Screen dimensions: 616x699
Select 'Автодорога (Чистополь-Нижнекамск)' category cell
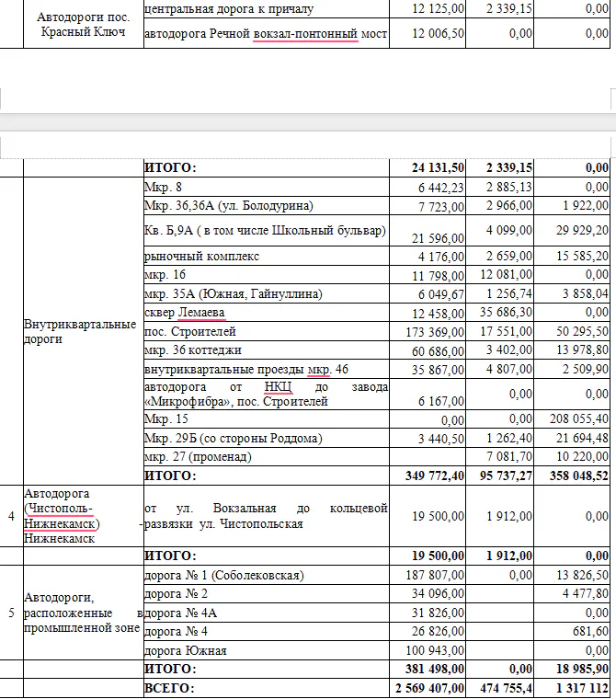pyautogui.click(x=84, y=516)
